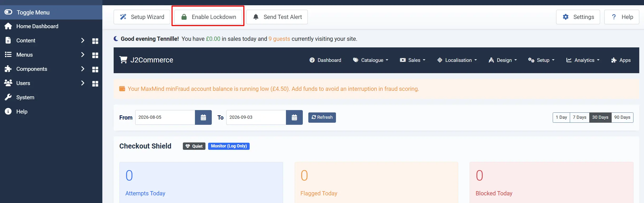
Task: Open the Content dashboard grid icon
Action: [x=95, y=41]
